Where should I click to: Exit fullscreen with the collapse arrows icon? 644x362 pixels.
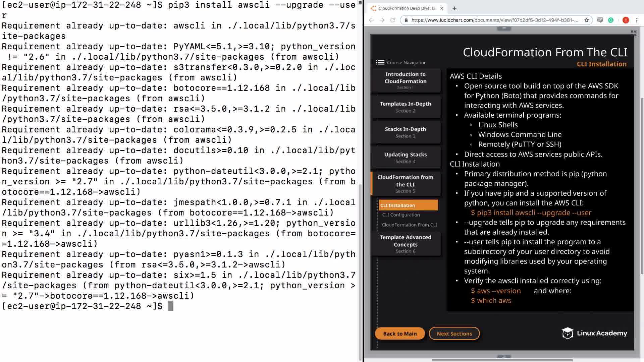pos(633,33)
